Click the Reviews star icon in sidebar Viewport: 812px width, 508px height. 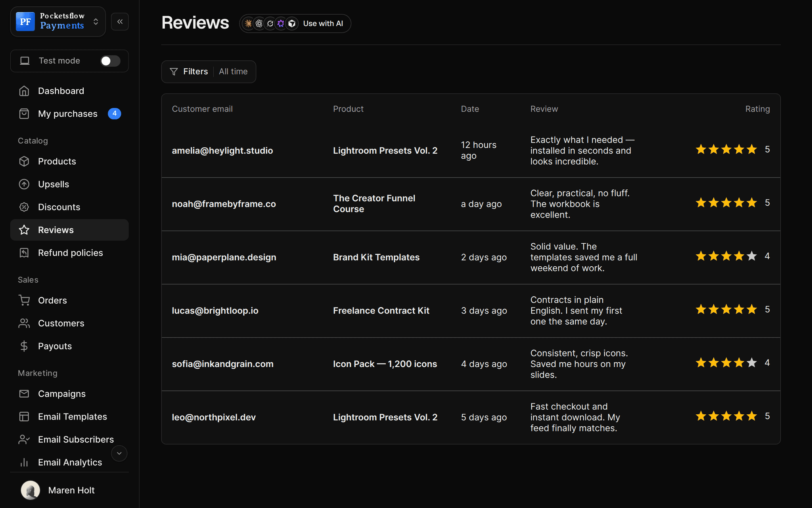click(x=24, y=230)
